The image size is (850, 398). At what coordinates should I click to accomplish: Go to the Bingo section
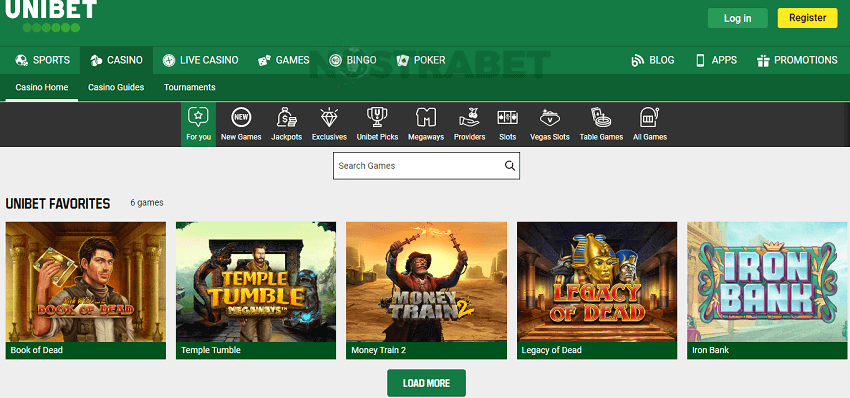(353, 60)
